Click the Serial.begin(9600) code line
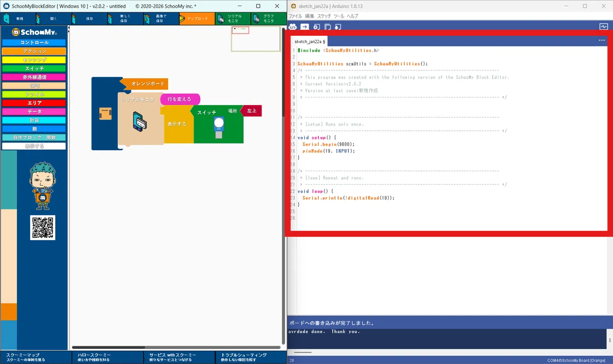This screenshot has width=613, height=364. (328, 144)
